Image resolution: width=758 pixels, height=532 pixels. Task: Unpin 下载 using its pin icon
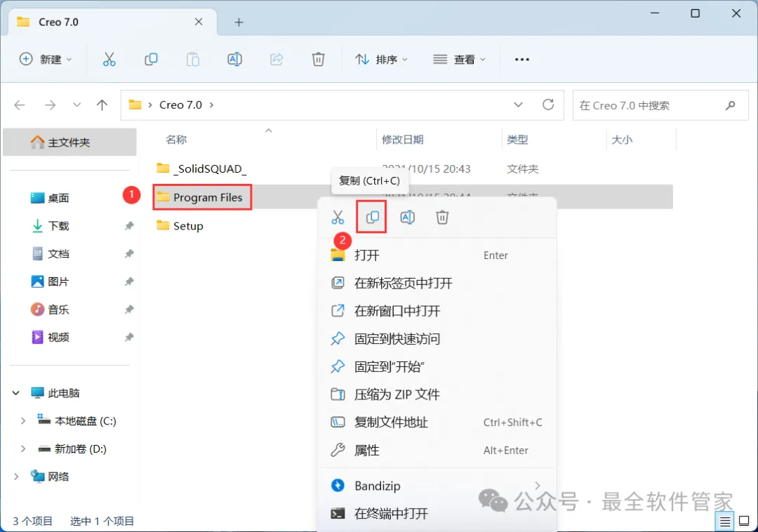[x=129, y=226]
